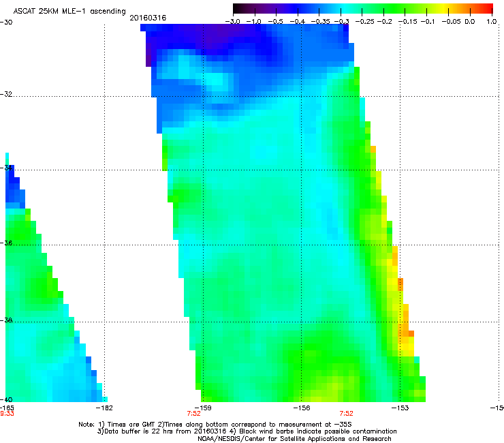The width and height of the screenshot is (504, 443).
Task: Click the 1.0 color scale label
Action: pos(492,22)
